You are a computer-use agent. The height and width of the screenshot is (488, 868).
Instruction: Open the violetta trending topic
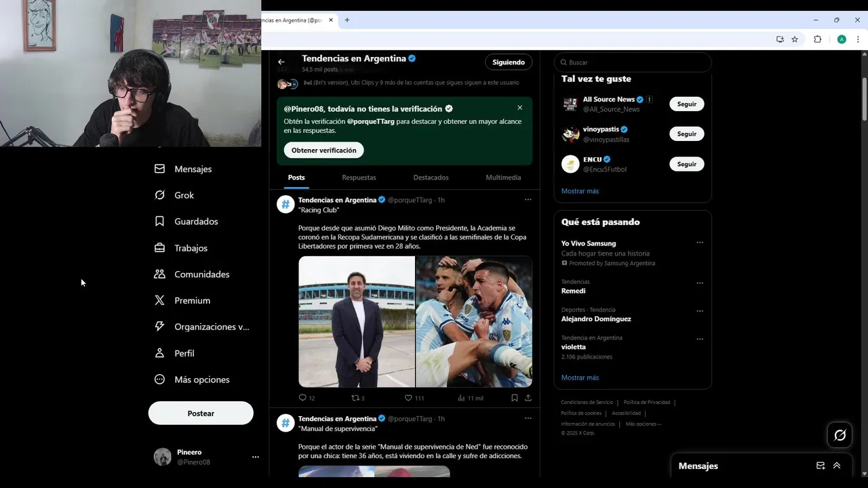click(x=574, y=346)
